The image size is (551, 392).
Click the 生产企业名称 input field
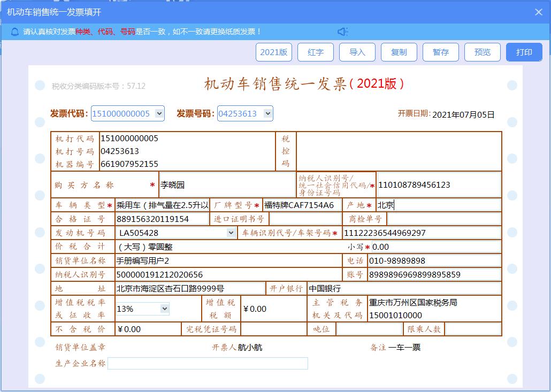click(x=209, y=363)
